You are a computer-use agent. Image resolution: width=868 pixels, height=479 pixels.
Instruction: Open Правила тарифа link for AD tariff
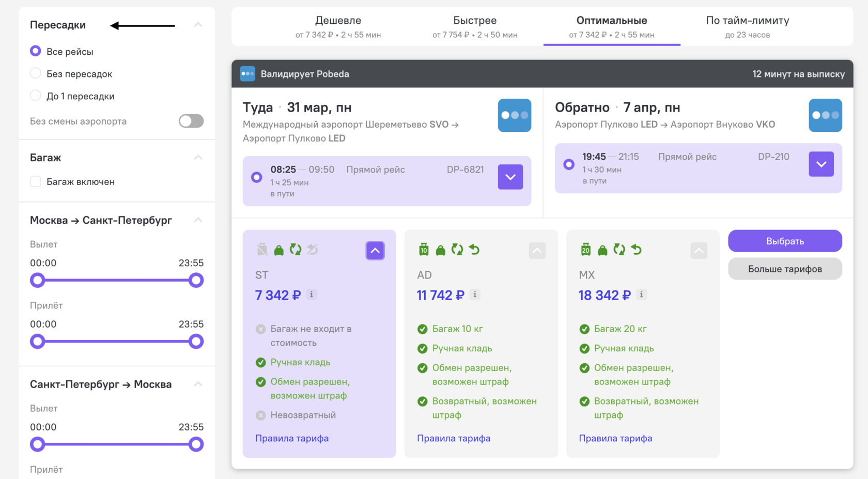454,438
